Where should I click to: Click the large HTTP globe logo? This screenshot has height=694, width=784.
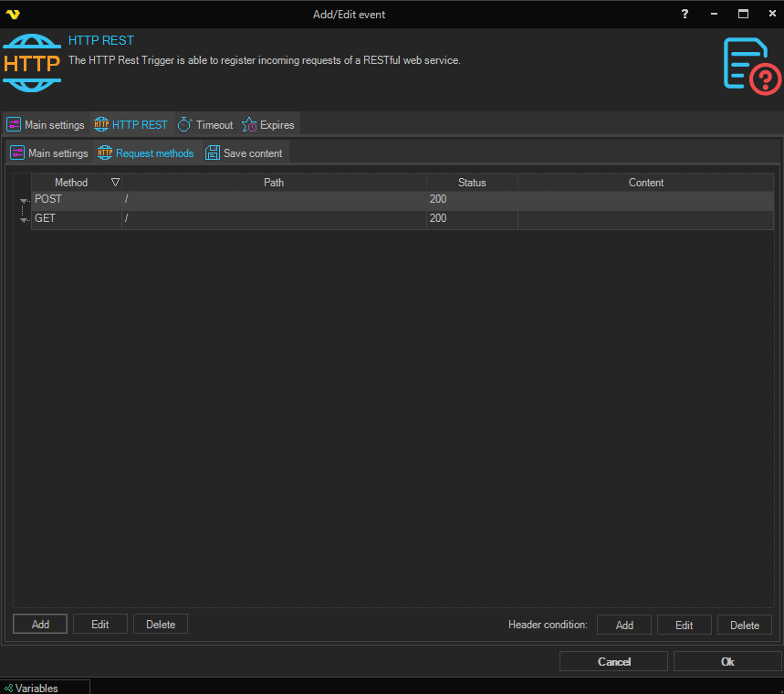(32, 63)
